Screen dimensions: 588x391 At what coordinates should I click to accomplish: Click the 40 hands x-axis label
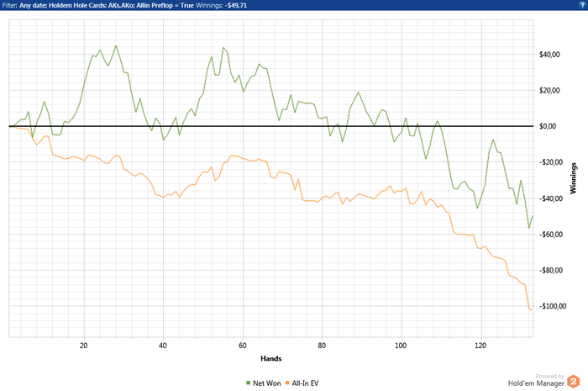(163, 346)
